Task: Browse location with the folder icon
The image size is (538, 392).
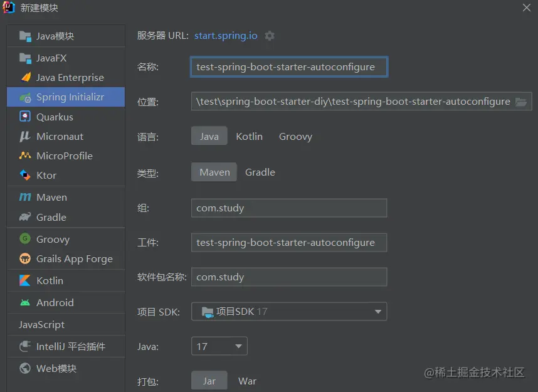Action: [x=521, y=102]
